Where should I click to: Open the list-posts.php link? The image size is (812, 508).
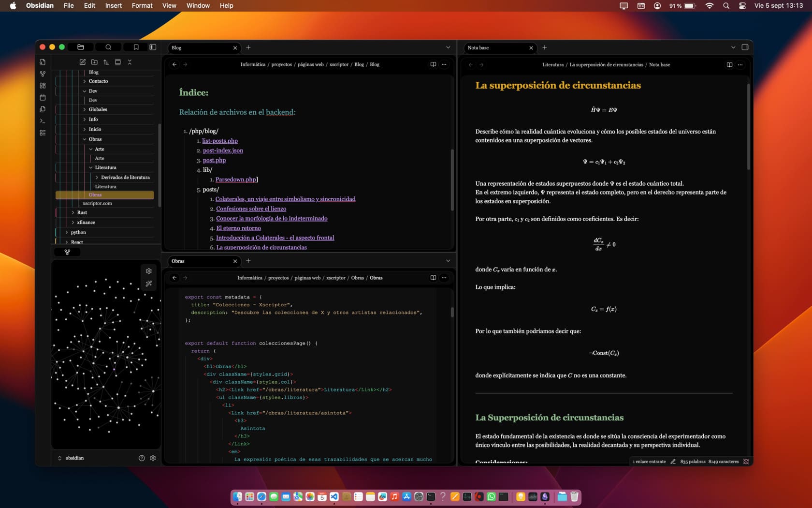(220, 141)
